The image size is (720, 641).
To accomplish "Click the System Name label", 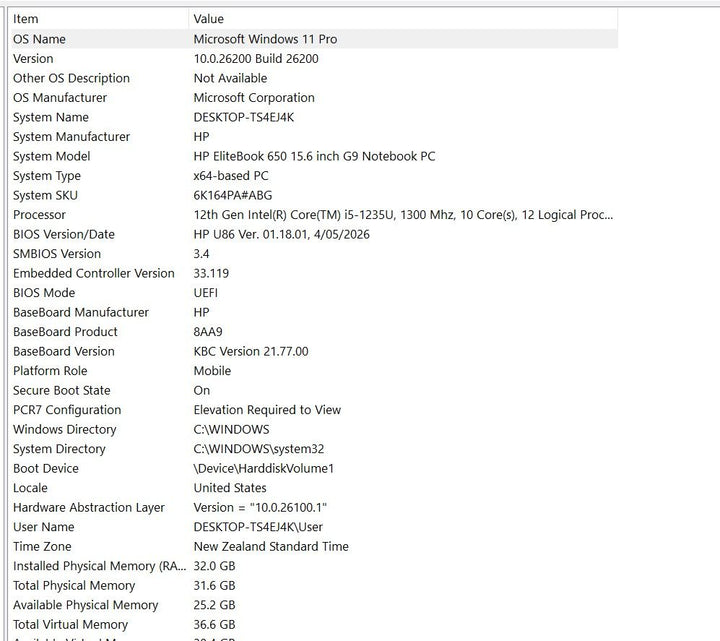I will [51, 117].
